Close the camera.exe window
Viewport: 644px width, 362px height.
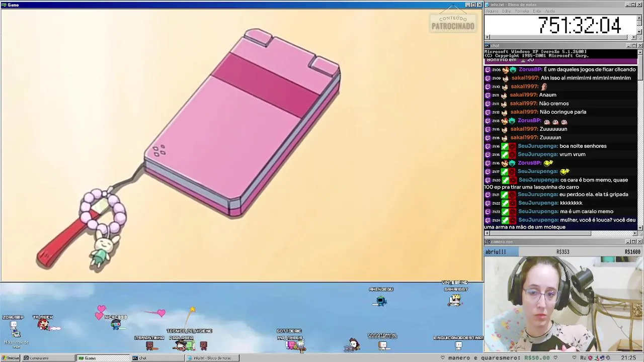640,242
